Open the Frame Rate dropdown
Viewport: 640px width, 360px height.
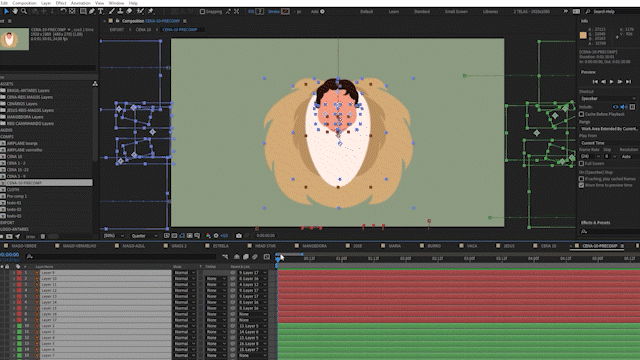[x=590, y=156]
